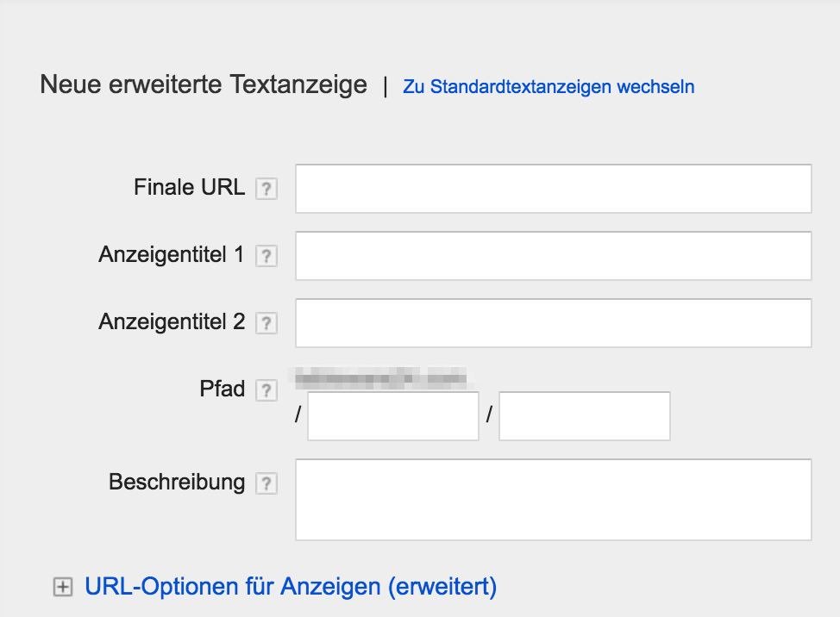Show help for the Pfad field
Image resolution: width=840 pixels, height=617 pixels.
tap(266, 390)
